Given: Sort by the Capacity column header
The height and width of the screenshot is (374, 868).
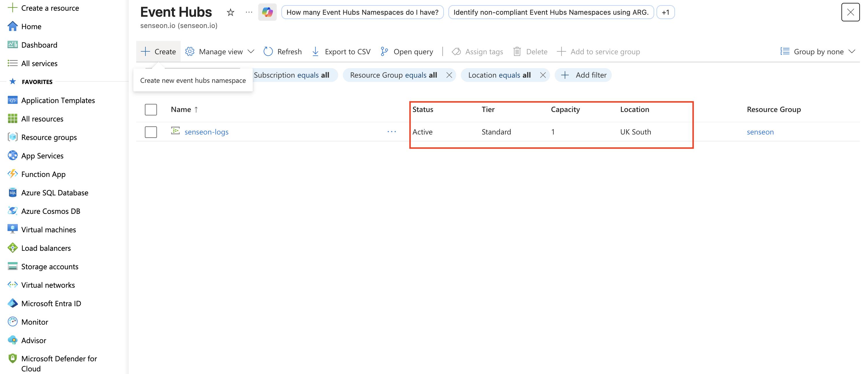Looking at the screenshot, I should point(565,109).
